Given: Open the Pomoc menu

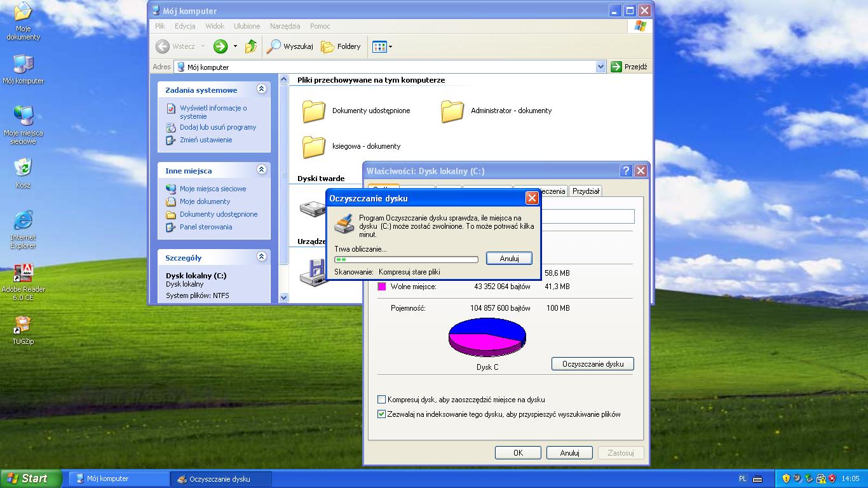Looking at the screenshot, I should [x=320, y=26].
